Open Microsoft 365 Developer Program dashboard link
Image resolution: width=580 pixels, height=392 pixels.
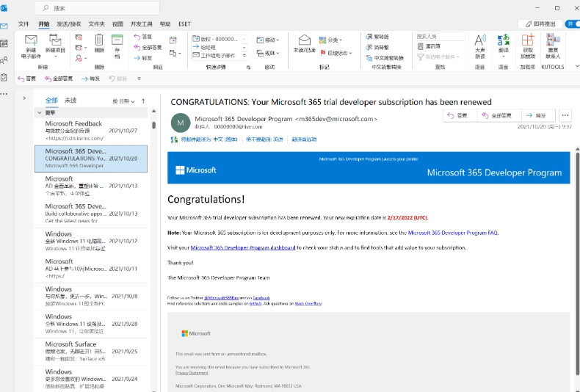point(243,247)
